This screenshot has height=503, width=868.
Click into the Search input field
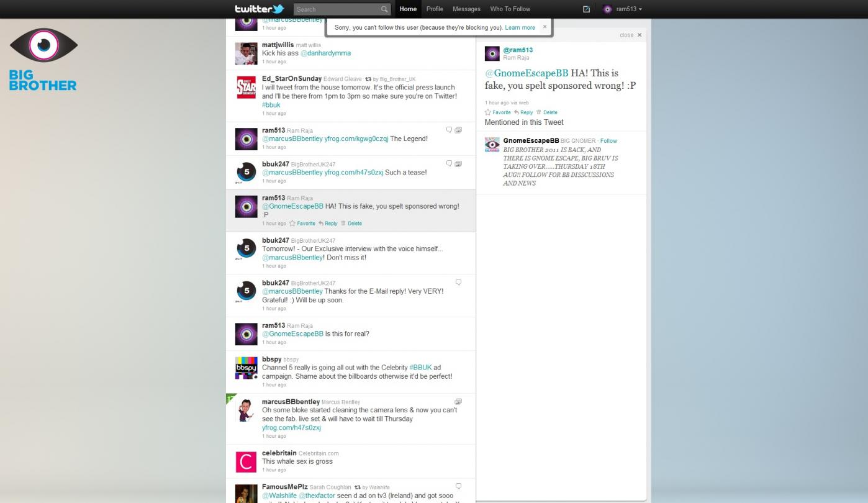335,9
